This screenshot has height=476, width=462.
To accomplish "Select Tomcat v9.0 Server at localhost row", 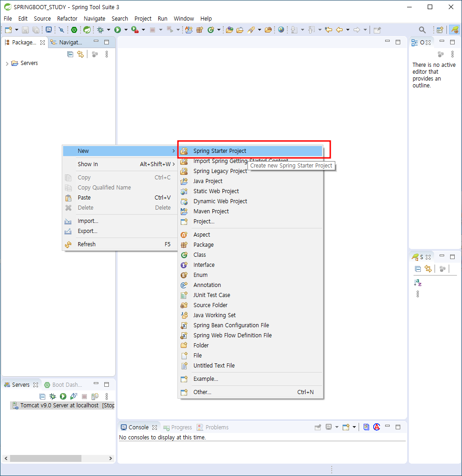I will (x=63, y=406).
